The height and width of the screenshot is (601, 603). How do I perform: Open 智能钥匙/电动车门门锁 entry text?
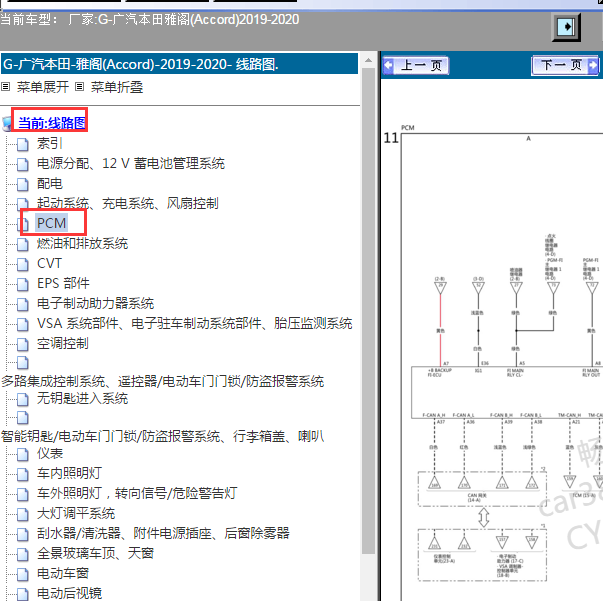click(163, 436)
